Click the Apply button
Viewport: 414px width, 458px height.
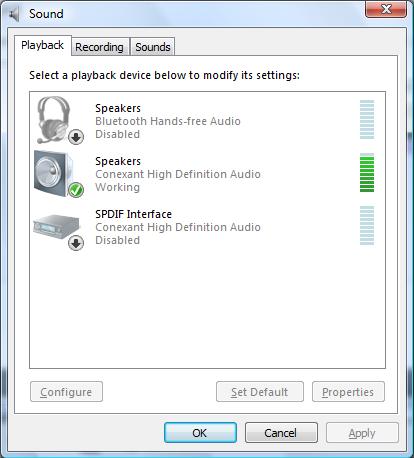click(362, 433)
